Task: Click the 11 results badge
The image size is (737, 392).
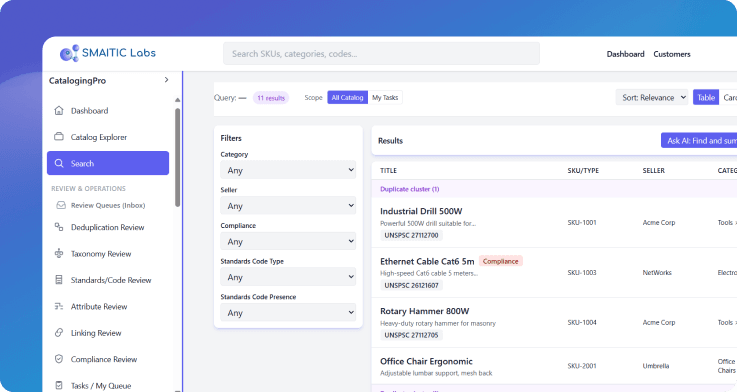Action: click(271, 98)
